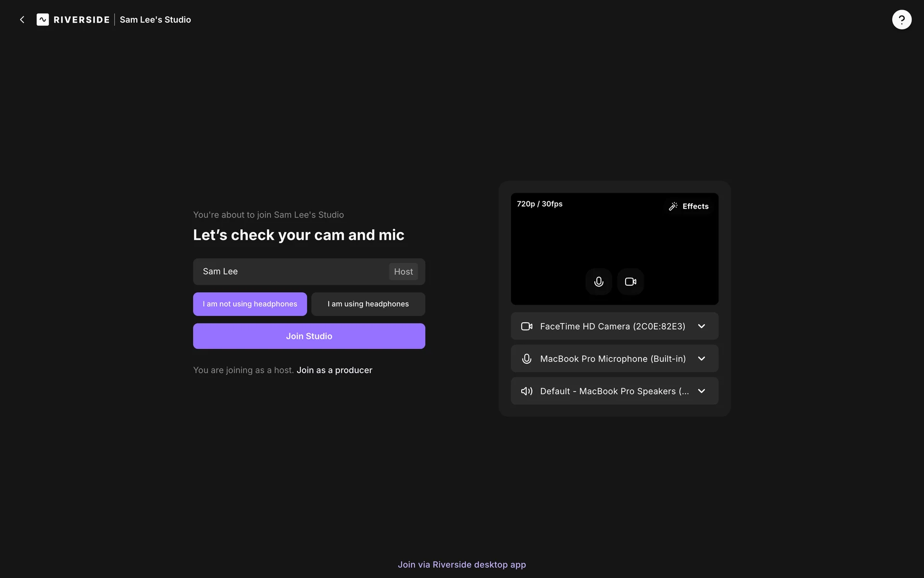The image size is (924, 578).
Task: Click the mic icon beside MacBook Pro Microphone
Action: 526,359
